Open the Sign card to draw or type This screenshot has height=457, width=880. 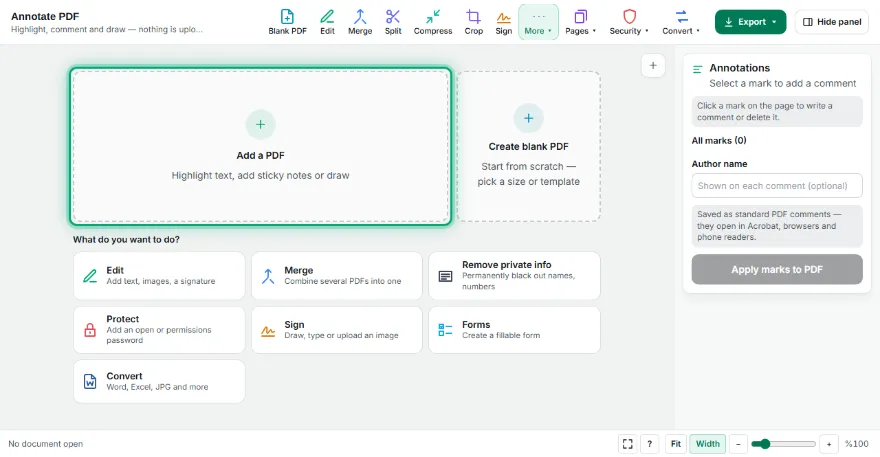point(337,330)
